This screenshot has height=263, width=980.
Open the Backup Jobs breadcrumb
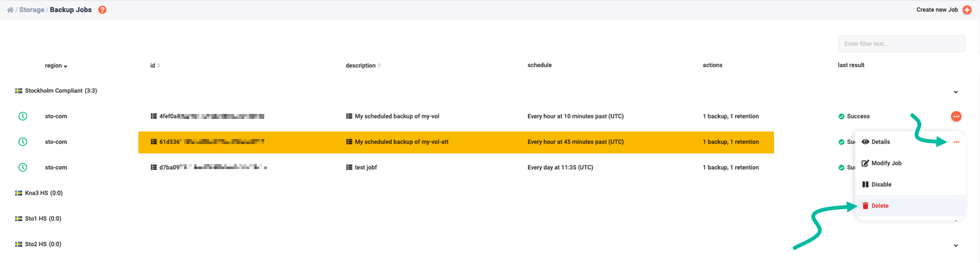coord(71,10)
